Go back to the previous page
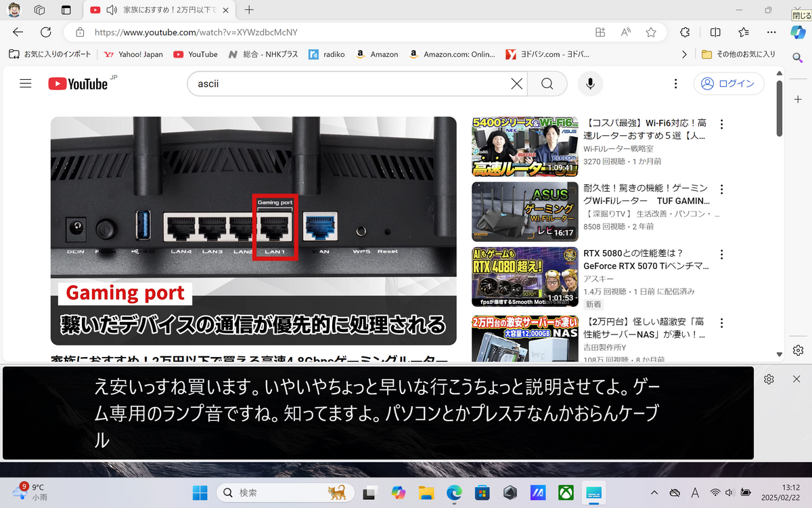The height and width of the screenshot is (508, 812). pyautogui.click(x=18, y=32)
